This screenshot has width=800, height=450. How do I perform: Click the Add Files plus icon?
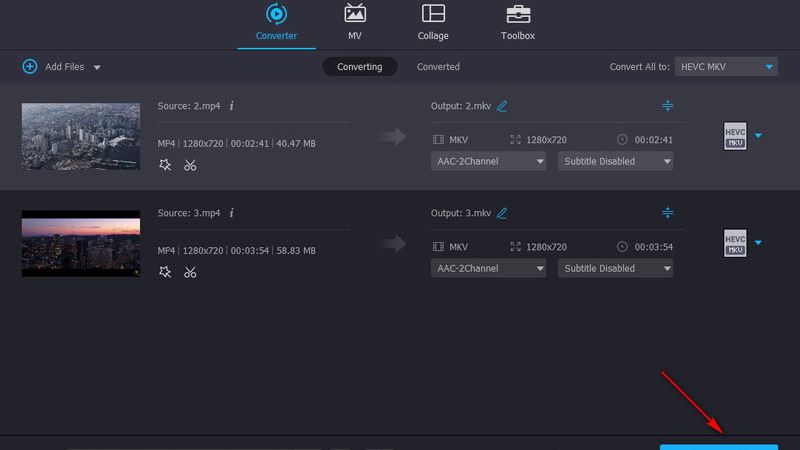click(30, 66)
